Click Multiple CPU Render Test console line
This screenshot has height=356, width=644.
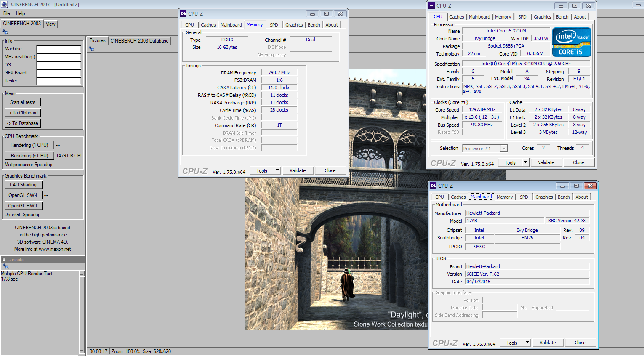27,274
